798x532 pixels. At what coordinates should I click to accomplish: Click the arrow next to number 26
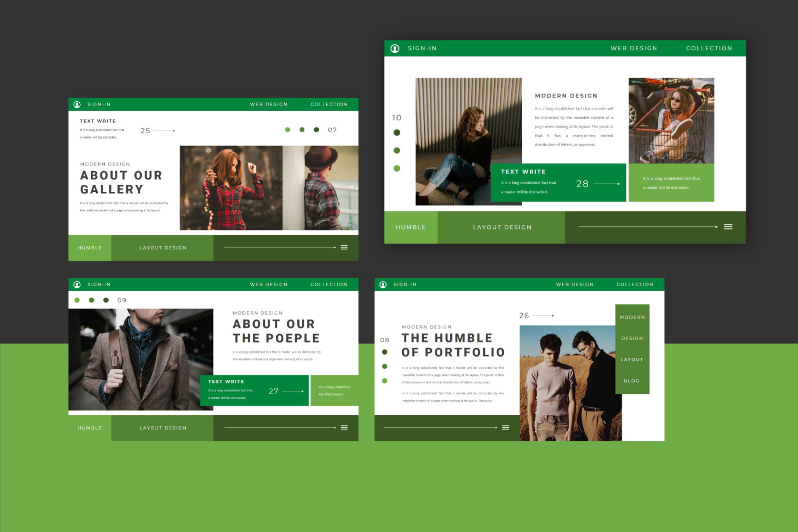pos(543,316)
